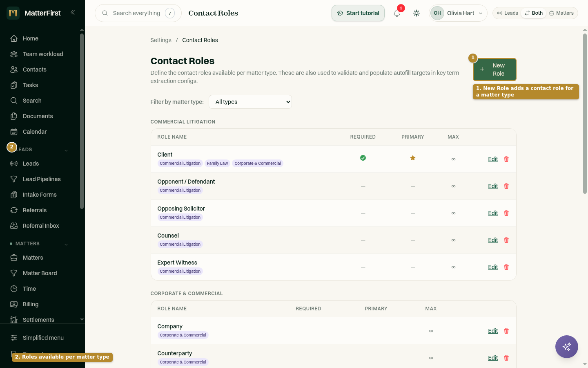Collapse the sidebar with the double chevron icon
588x368 pixels.
point(73,13)
